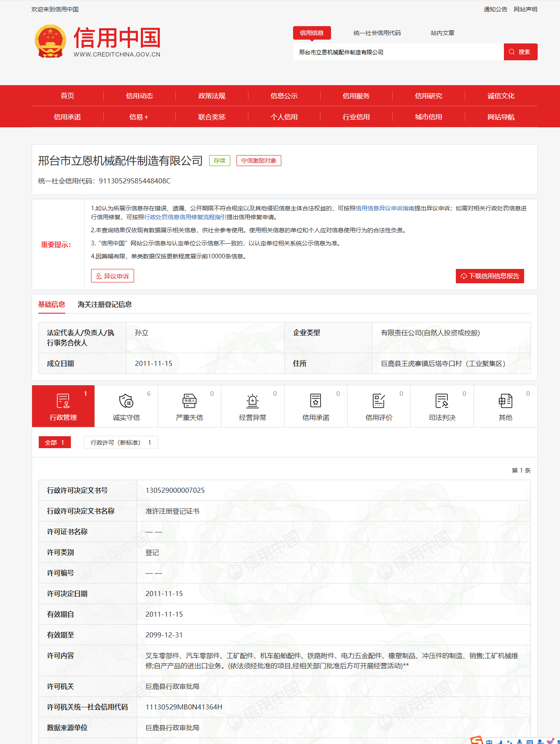Click the 守信激励对象 red badge

[259, 161]
